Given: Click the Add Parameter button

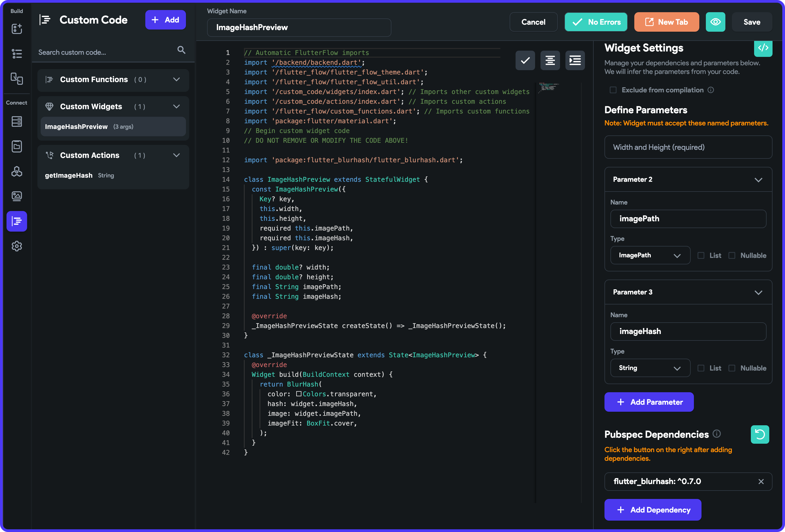Looking at the screenshot, I should [649, 402].
